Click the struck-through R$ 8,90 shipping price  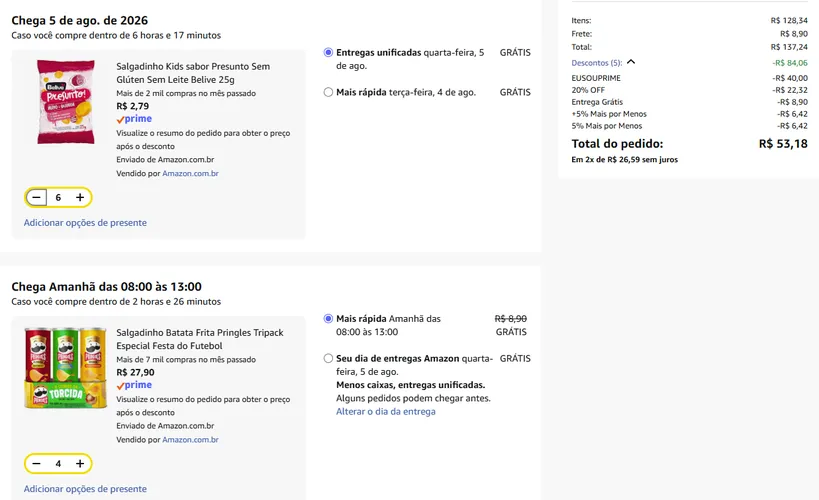tap(510, 319)
